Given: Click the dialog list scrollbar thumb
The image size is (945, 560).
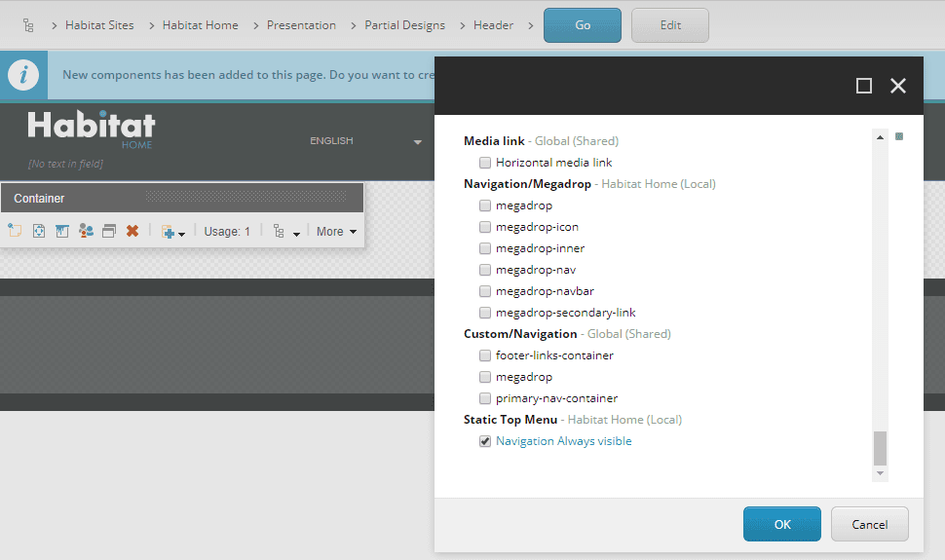Looking at the screenshot, I should pyautogui.click(x=881, y=448).
